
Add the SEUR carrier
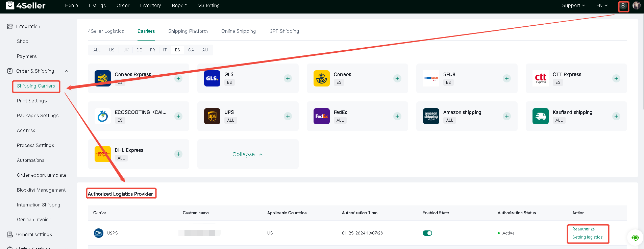click(507, 78)
